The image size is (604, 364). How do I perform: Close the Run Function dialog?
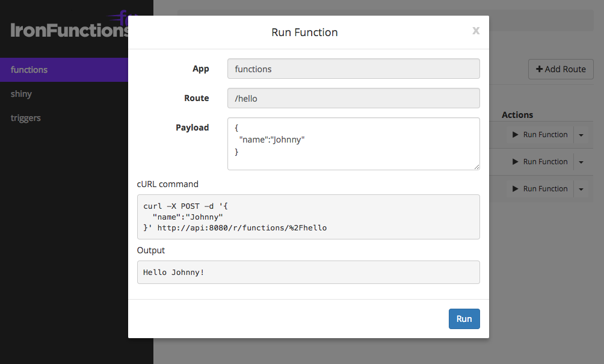[x=475, y=31]
